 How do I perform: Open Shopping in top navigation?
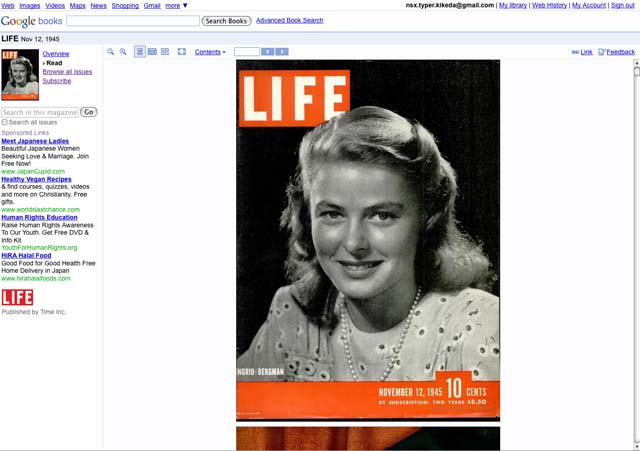coord(125,6)
